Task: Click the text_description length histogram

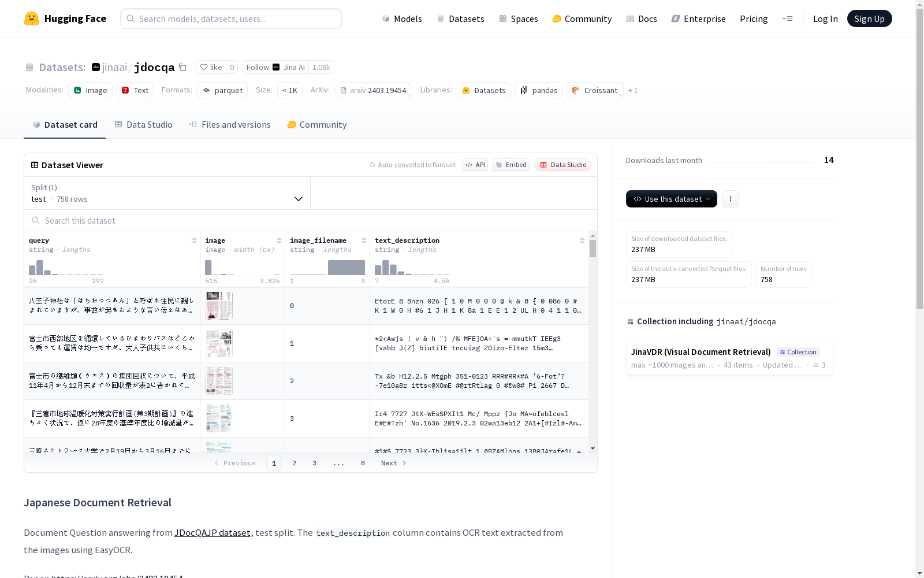Action: [x=412, y=268]
